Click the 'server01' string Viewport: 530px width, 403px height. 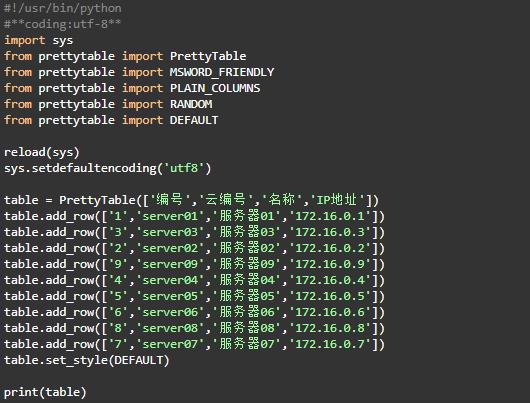(170, 216)
